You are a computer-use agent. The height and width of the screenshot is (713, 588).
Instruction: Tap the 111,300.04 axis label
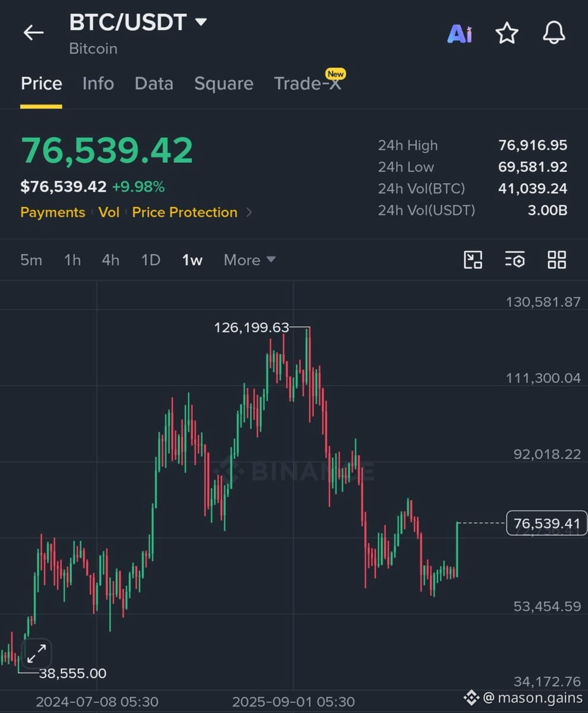click(543, 378)
